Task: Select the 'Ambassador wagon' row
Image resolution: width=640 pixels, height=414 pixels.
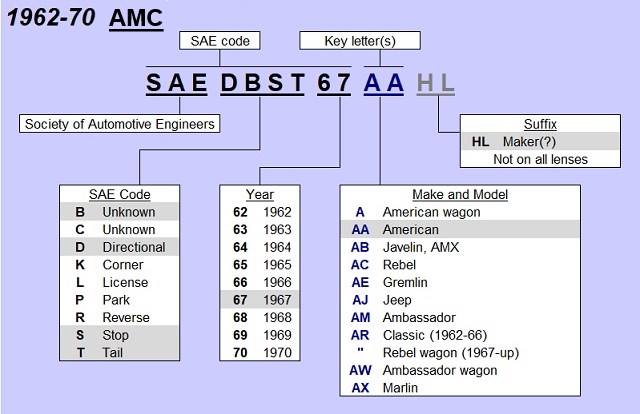Action: coord(460,370)
